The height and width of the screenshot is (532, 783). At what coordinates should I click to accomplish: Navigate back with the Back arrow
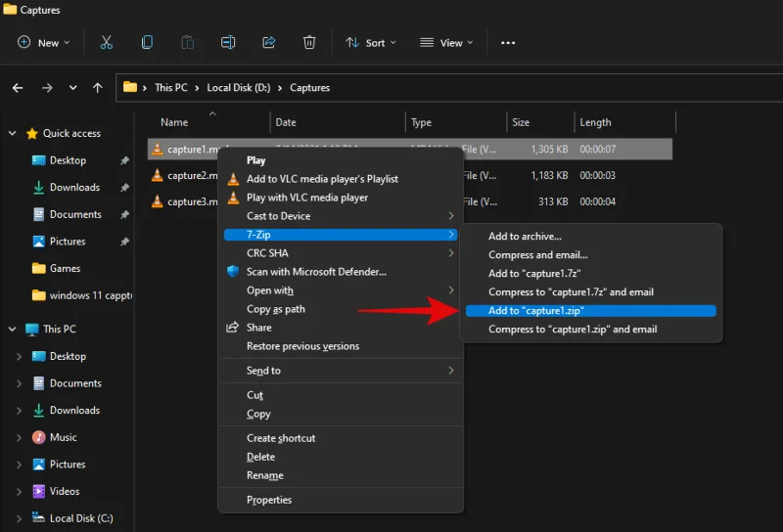click(x=18, y=88)
